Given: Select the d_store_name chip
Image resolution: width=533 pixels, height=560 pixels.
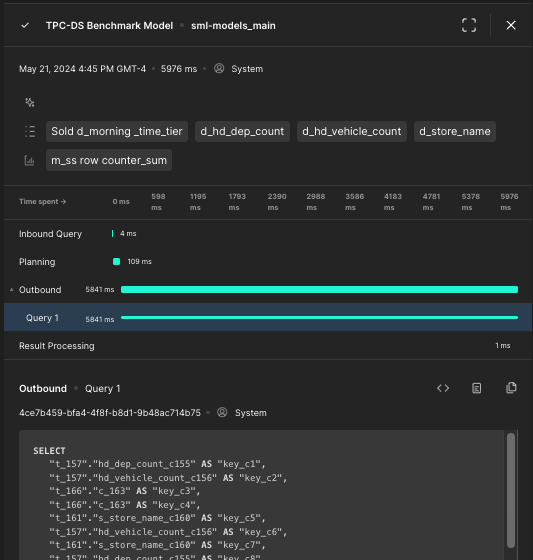Looking at the screenshot, I should pos(455,131).
